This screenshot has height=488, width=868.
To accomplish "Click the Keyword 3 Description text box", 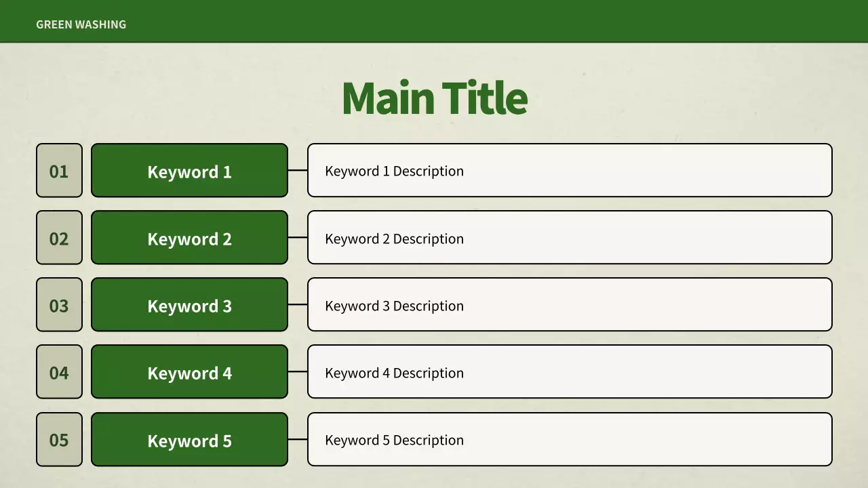I will [570, 305].
